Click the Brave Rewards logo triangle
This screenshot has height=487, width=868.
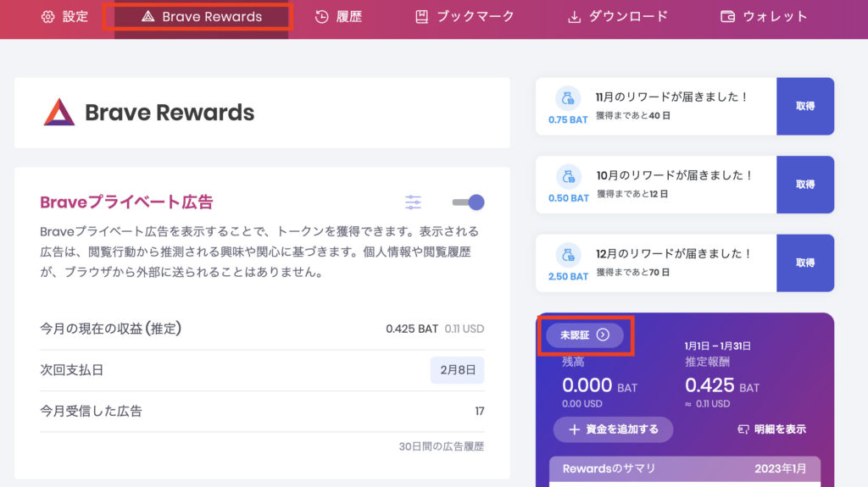[59, 112]
